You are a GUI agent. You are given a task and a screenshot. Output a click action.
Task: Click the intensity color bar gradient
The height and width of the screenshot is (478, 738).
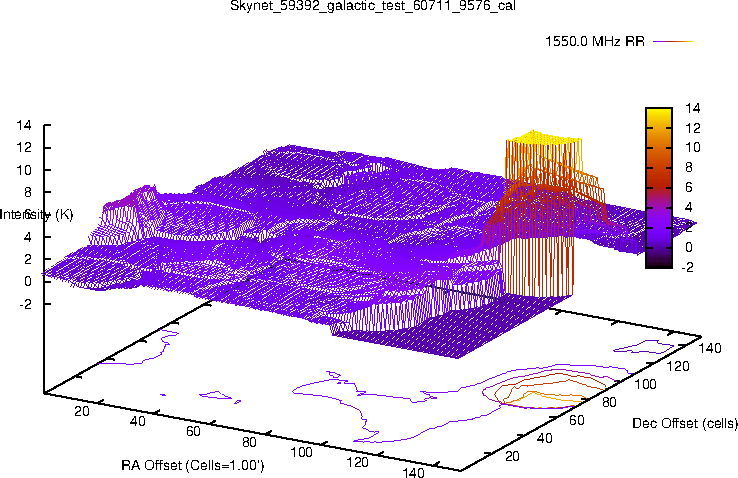[658, 188]
